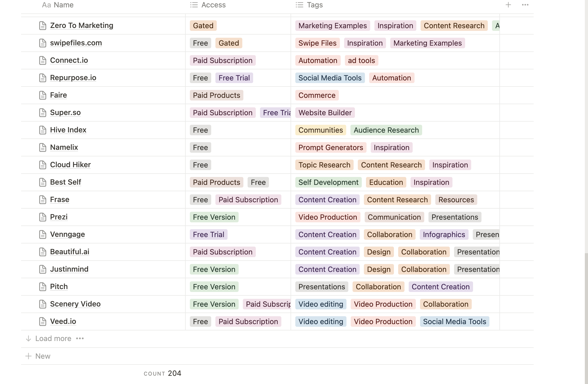Load more rows in the table
Viewport: 588px width, 384px height.
53,338
